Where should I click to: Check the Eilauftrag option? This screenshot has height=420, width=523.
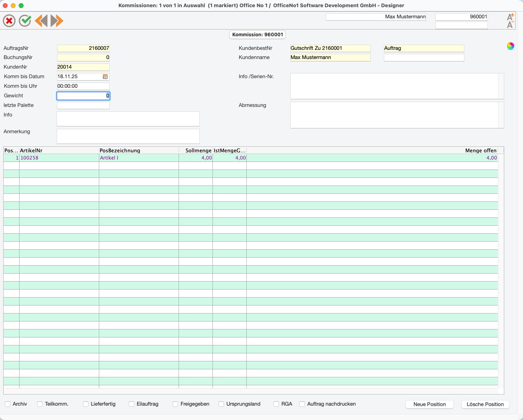132,404
